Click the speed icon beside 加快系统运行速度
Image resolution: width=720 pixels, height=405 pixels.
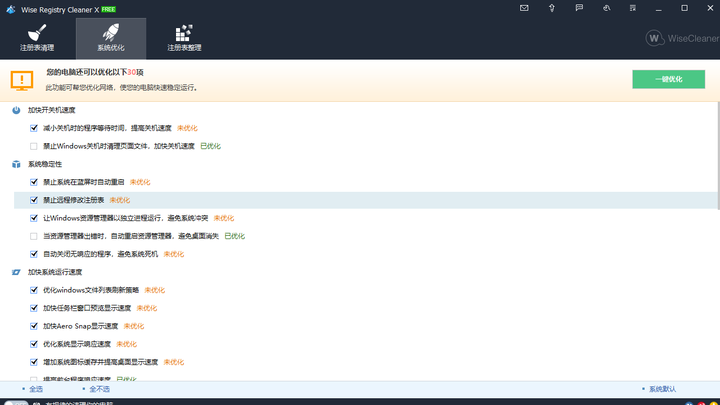click(16, 272)
